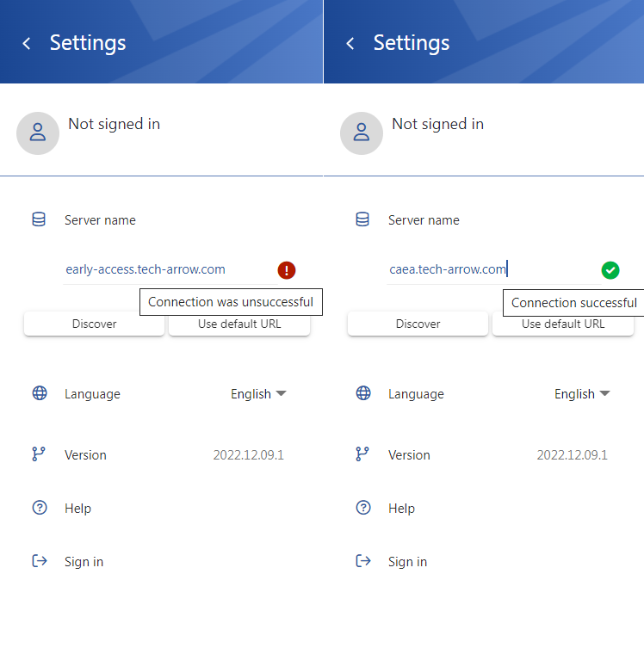
Task: Click Discover button in left panel
Action: pos(94,324)
